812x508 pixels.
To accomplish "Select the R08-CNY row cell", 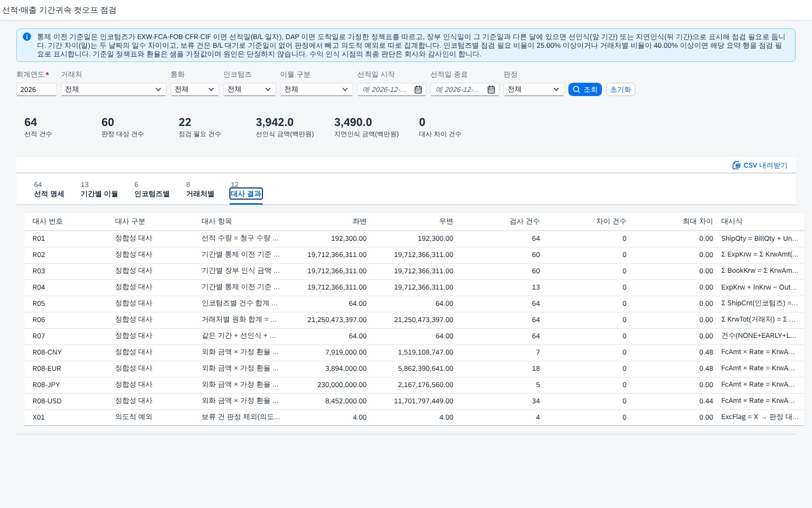I will click(47, 352).
